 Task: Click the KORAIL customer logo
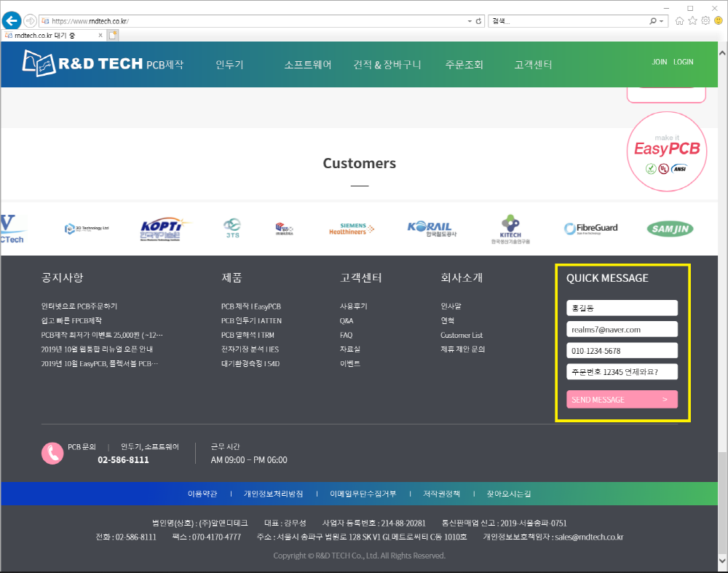click(432, 229)
